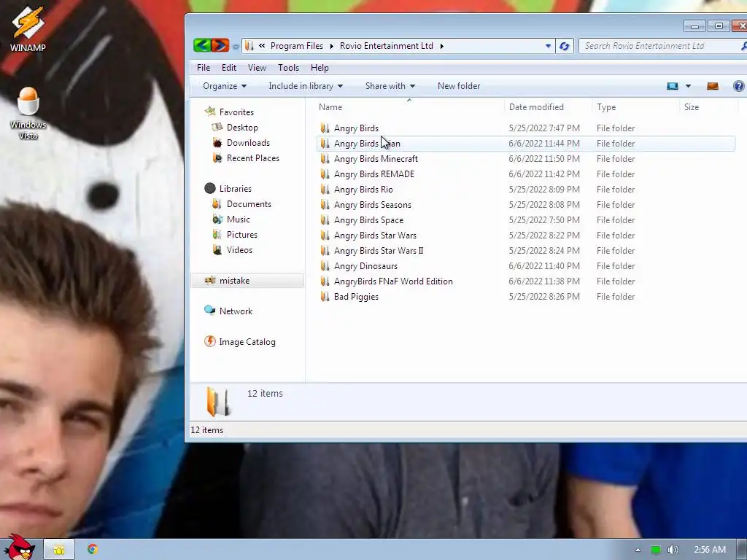
Task: Click the Angry Birds folder icon
Action: point(325,128)
